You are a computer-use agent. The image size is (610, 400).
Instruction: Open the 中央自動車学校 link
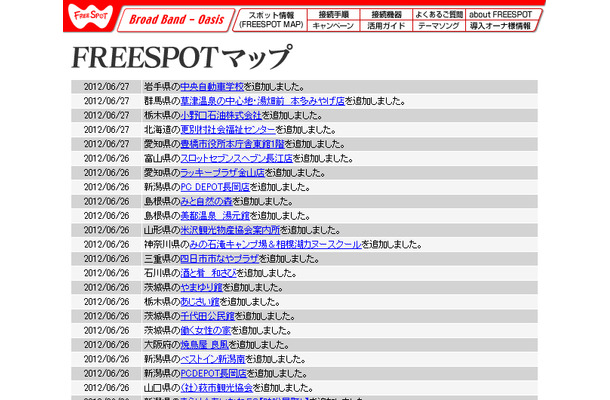click(x=212, y=86)
